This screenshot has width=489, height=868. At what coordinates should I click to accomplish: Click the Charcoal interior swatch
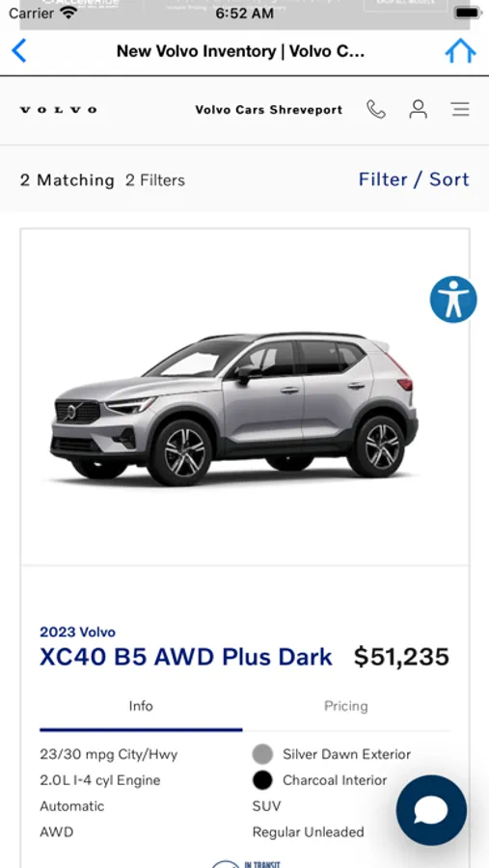262,780
